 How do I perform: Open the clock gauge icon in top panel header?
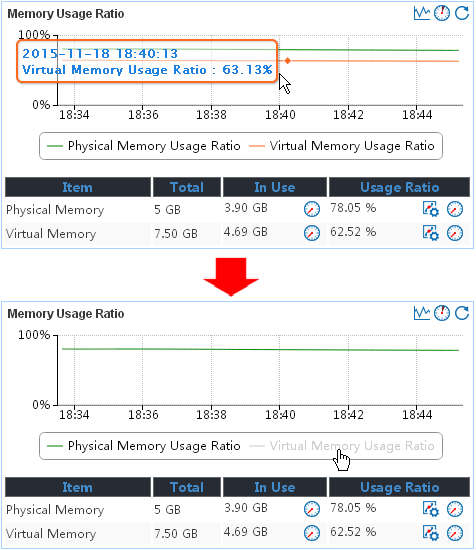442,13
